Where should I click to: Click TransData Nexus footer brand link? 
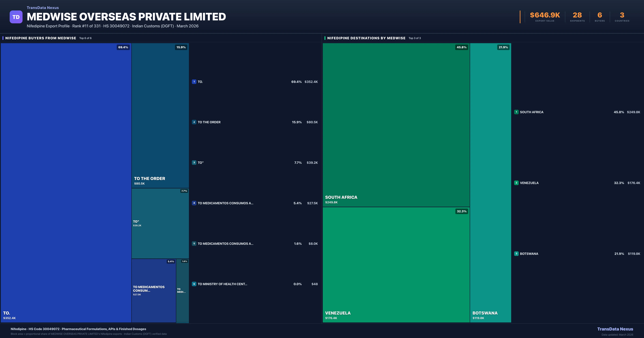pos(615,329)
